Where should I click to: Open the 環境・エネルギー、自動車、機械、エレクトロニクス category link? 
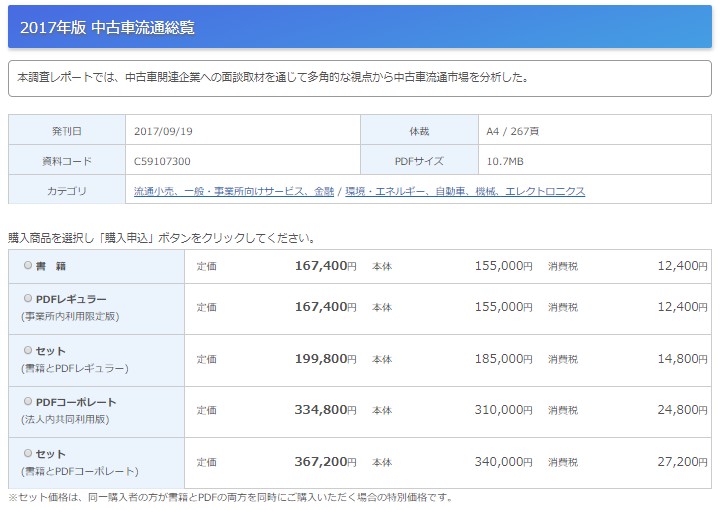pos(465,191)
